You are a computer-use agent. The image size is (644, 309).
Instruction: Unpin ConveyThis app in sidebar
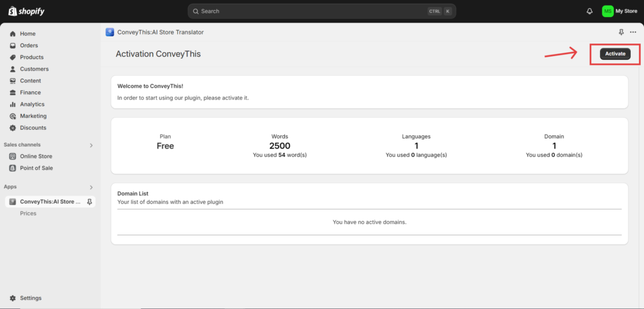(89, 202)
